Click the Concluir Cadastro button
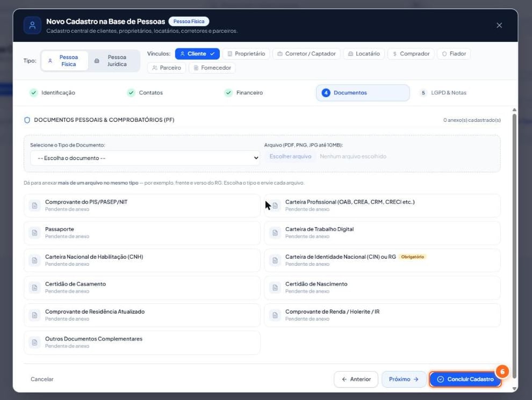Image resolution: width=532 pixels, height=400 pixels. click(465, 379)
